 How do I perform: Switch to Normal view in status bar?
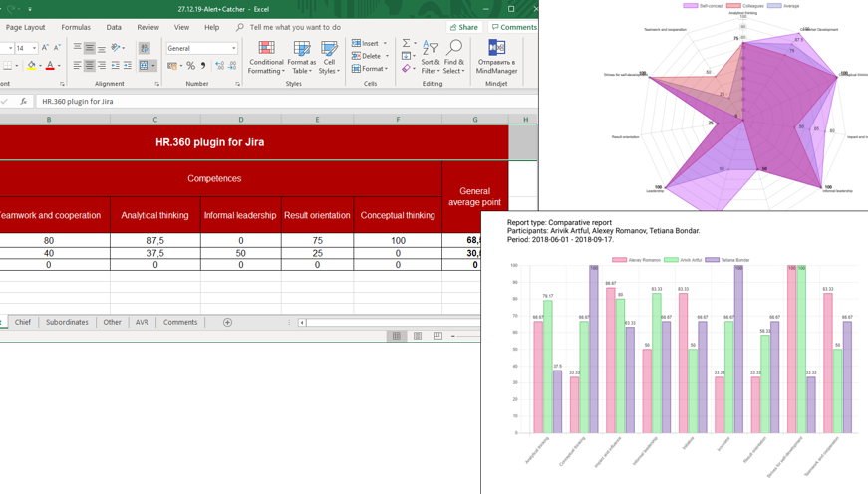click(x=397, y=336)
